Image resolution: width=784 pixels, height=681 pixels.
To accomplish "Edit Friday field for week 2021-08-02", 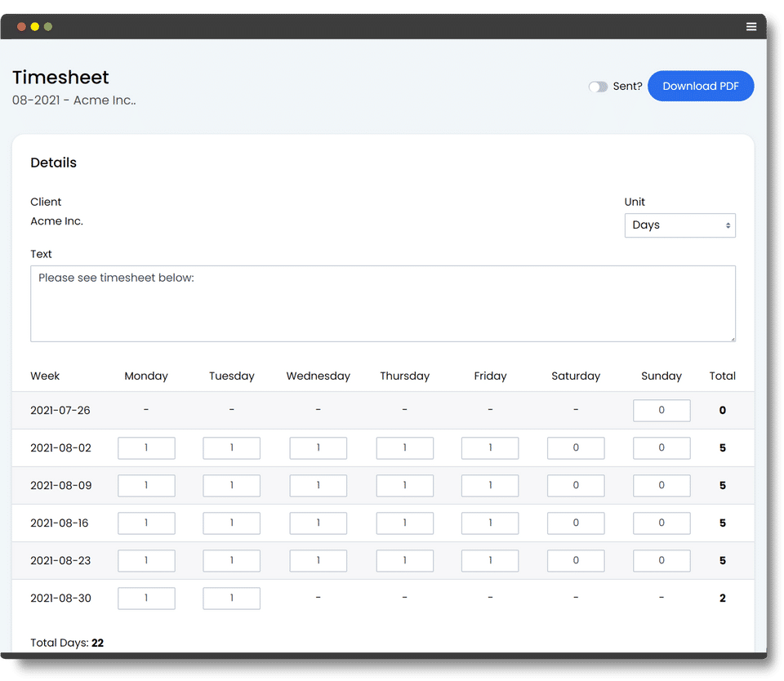I will coord(490,448).
